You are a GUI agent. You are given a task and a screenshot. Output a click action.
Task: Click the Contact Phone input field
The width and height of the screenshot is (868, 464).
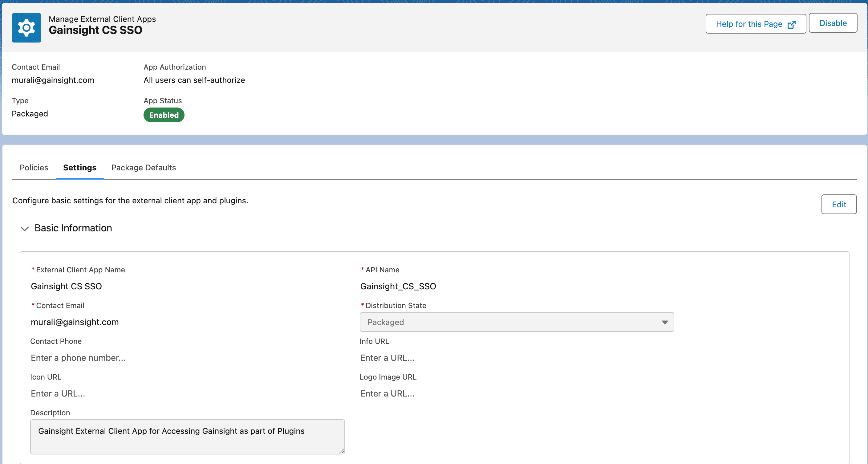point(187,358)
